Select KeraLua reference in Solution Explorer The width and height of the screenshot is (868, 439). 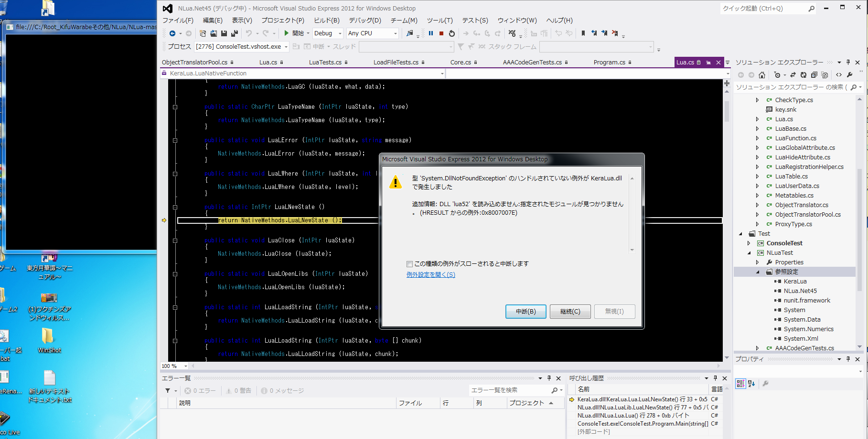795,282
